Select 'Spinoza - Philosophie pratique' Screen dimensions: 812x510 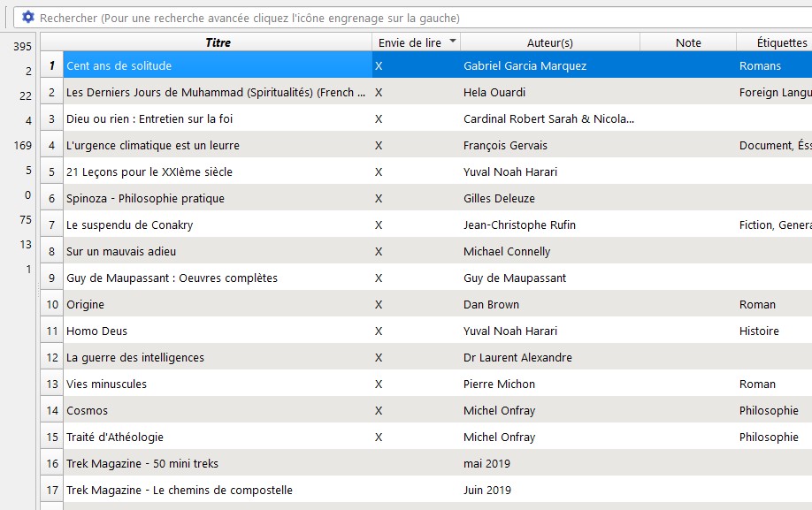coord(145,199)
